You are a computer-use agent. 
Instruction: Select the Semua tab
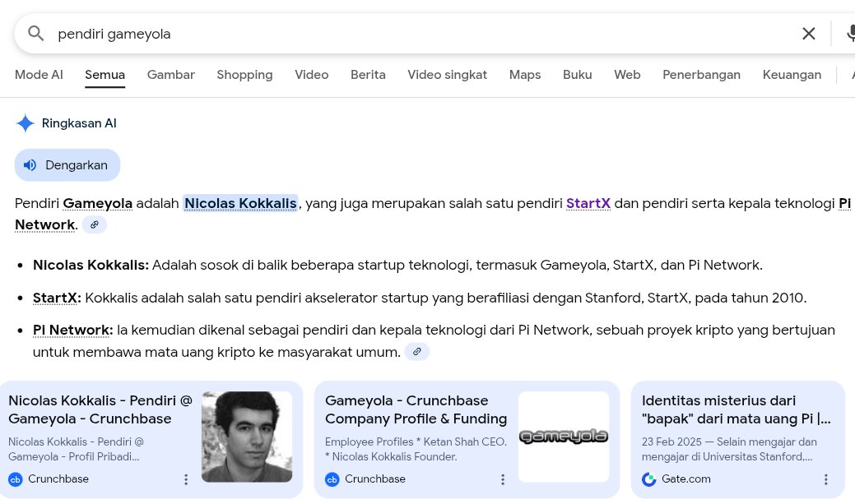point(105,75)
